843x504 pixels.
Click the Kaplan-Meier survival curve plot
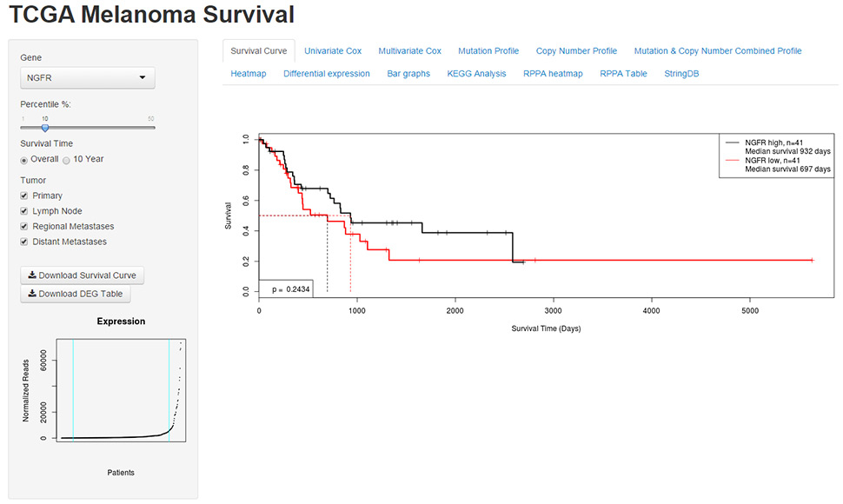pos(530,230)
